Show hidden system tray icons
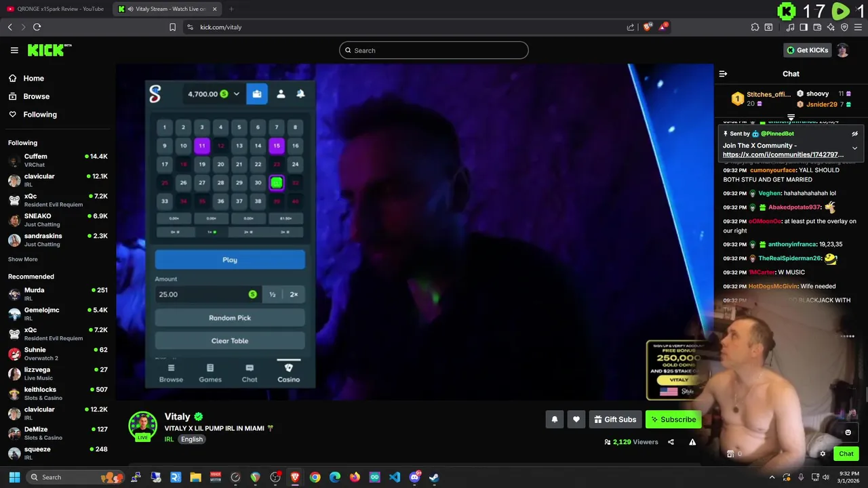The height and width of the screenshot is (488, 868). point(772,477)
